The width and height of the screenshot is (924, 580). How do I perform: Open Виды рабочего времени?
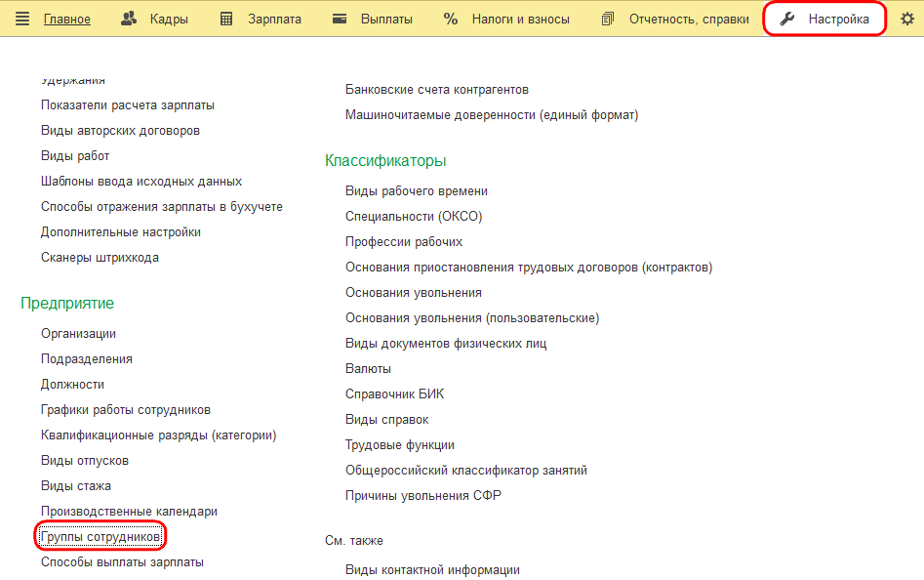click(417, 191)
